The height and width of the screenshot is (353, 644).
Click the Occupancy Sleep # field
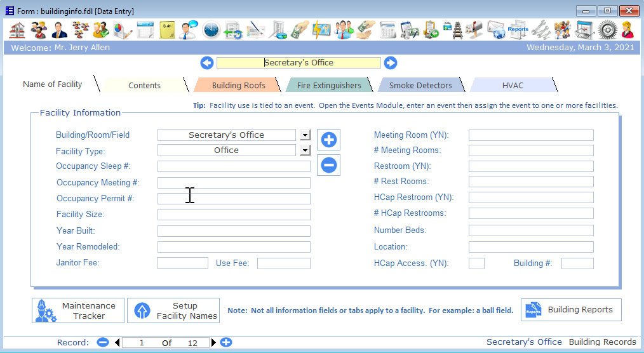pyautogui.click(x=234, y=166)
